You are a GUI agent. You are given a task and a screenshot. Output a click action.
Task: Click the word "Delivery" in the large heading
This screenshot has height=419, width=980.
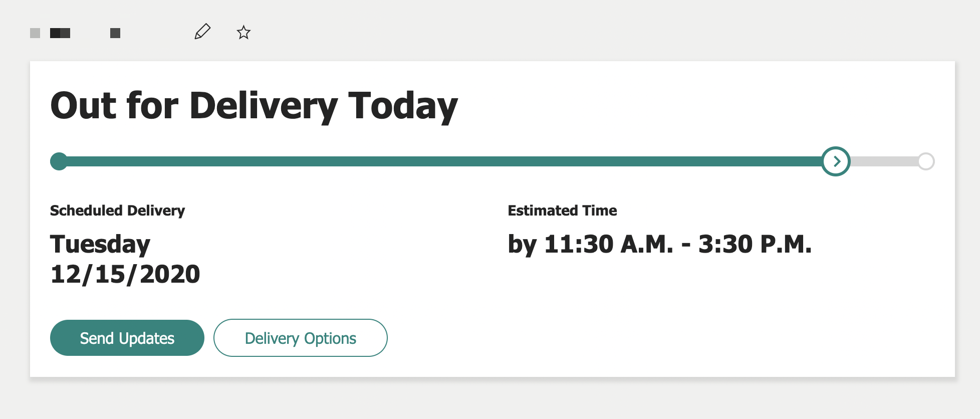tap(264, 106)
